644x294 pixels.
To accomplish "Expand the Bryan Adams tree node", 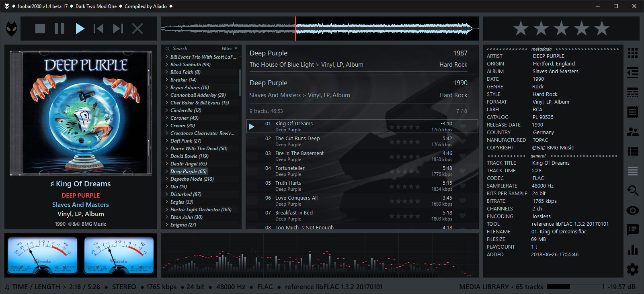I will [167, 87].
